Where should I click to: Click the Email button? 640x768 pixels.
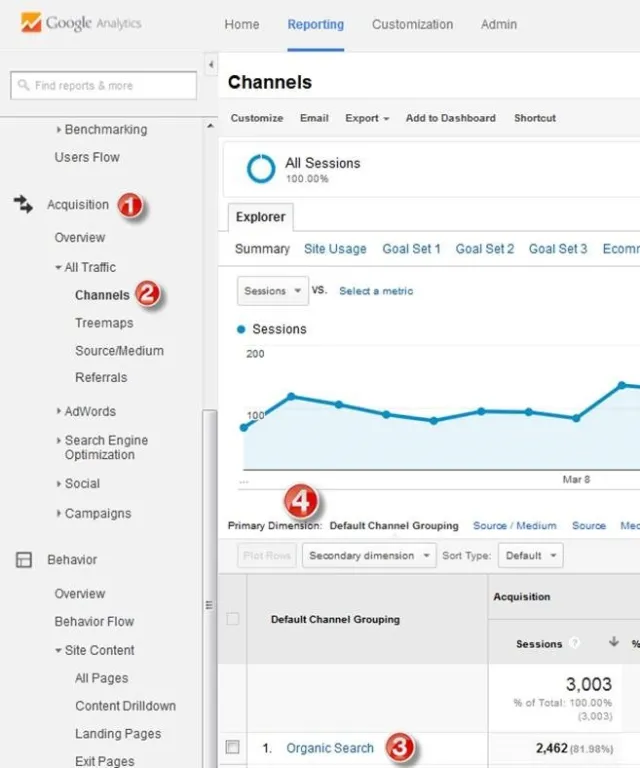click(314, 118)
